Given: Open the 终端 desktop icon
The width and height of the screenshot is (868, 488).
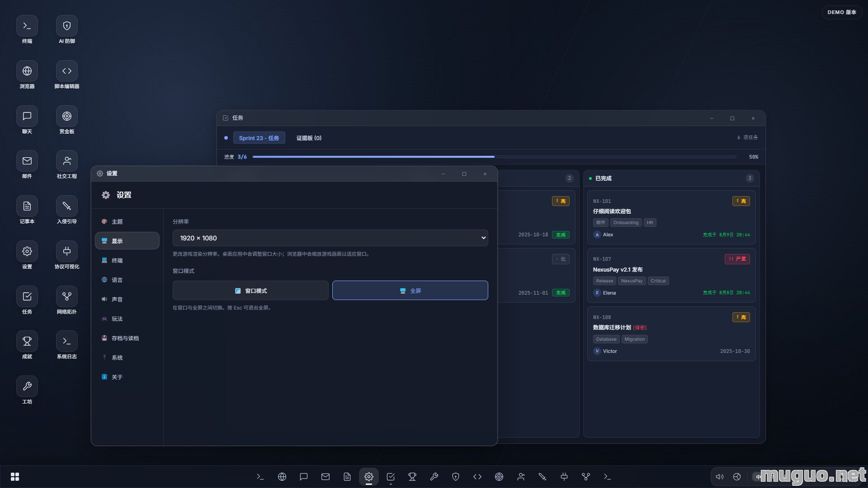Looking at the screenshot, I should (27, 30).
